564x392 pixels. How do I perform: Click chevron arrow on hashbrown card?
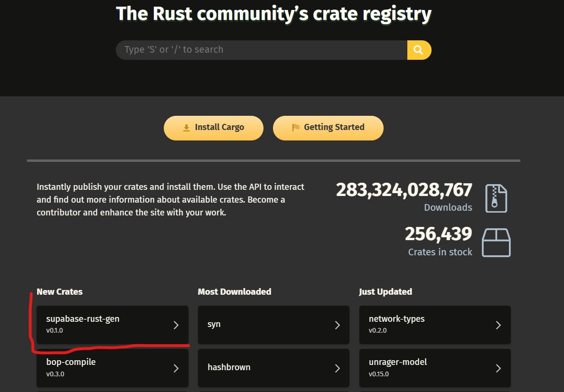tap(337, 368)
